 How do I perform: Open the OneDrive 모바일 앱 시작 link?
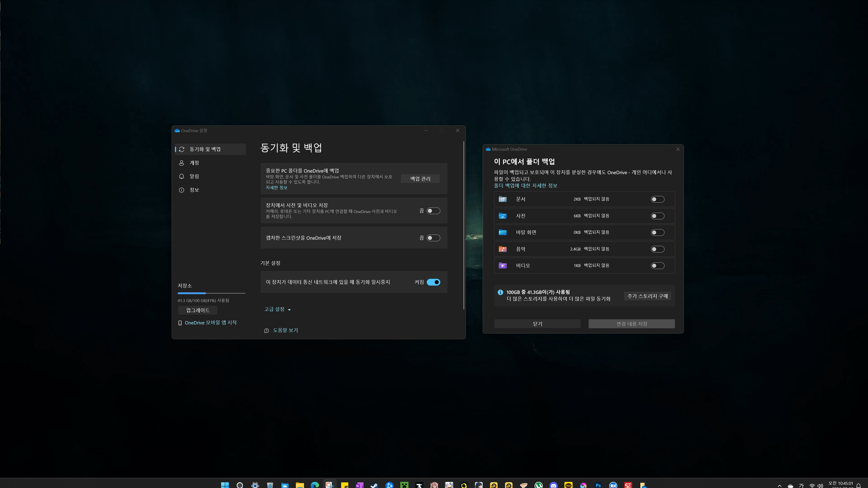(211, 323)
